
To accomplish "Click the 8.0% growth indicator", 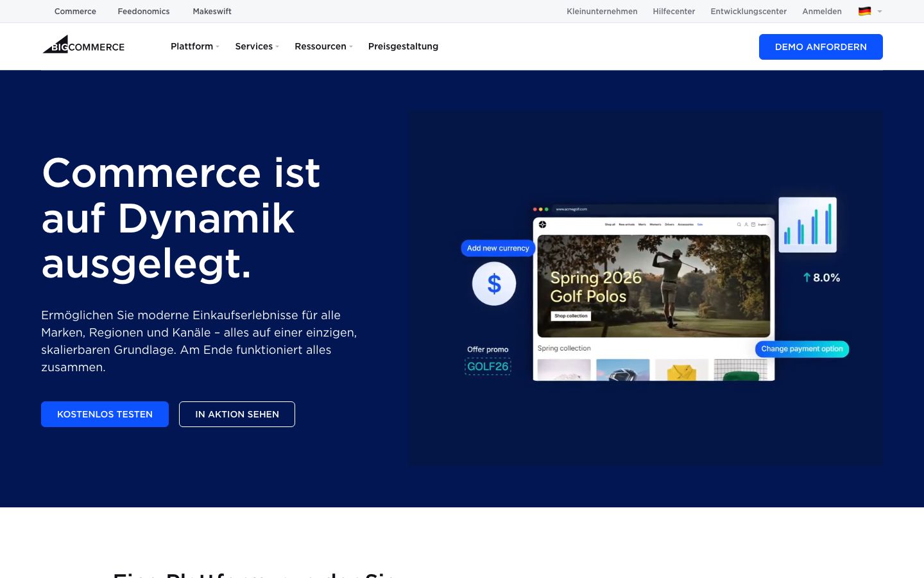I will tap(821, 277).
